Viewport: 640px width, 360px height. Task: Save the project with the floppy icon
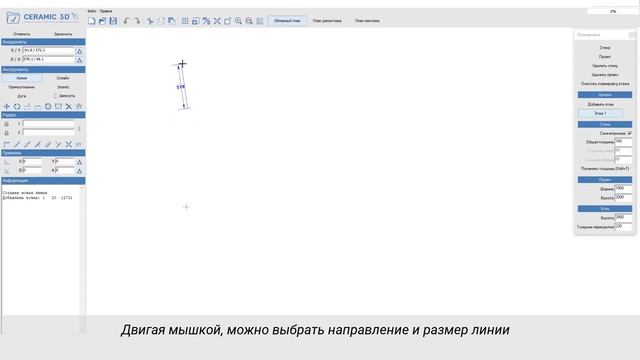click(113, 21)
